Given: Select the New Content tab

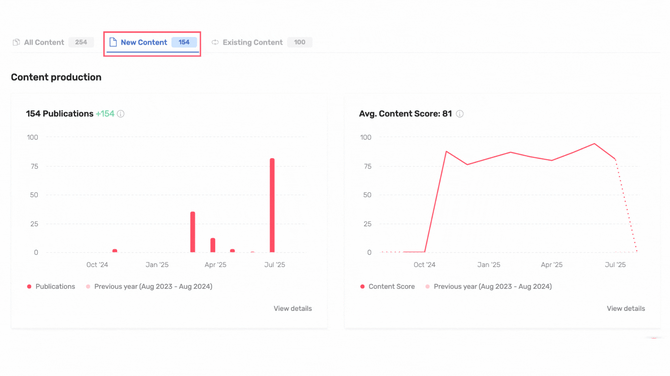Looking at the screenshot, I should coord(153,42).
